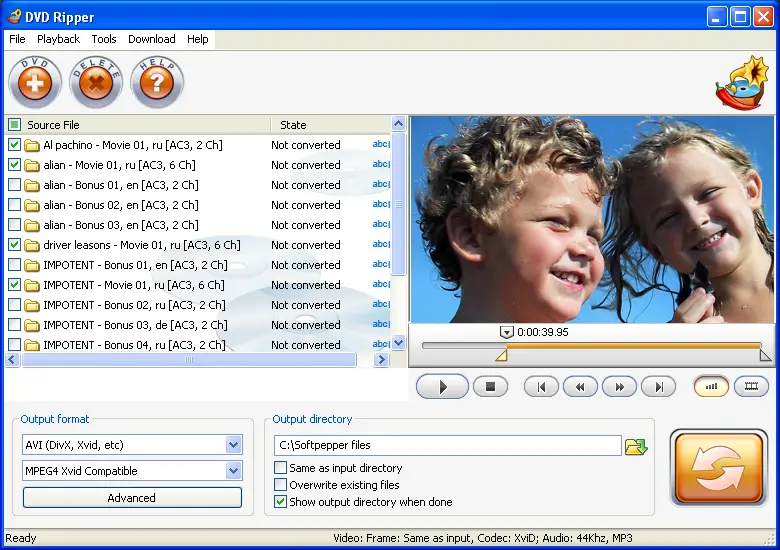The width and height of the screenshot is (780, 550).
Task: Click abc icon for driver leasons row
Action: click(x=381, y=244)
